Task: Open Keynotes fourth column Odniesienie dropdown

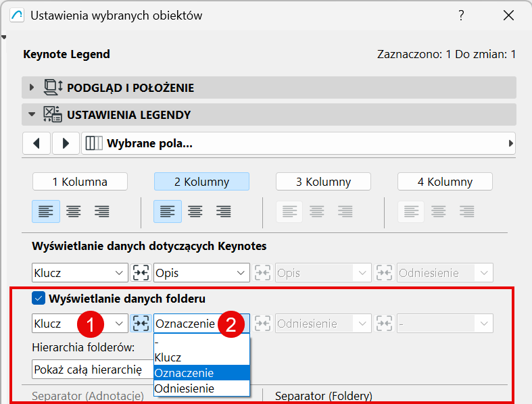Action: point(445,273)
